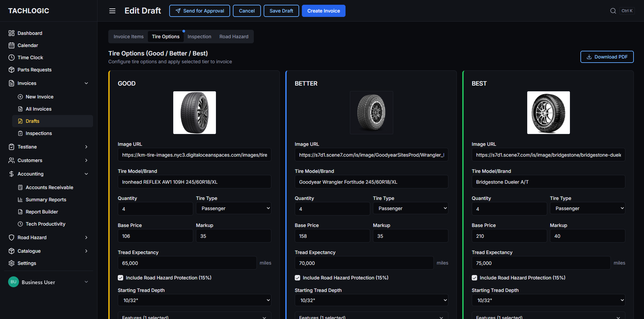Click the Tech Productivity clock icon
This screenshot has height=319, width=644.
[20, 224]
